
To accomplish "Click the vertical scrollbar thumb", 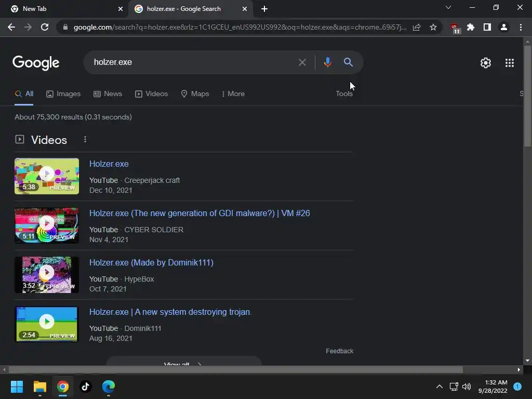I will tap(527, 96).
